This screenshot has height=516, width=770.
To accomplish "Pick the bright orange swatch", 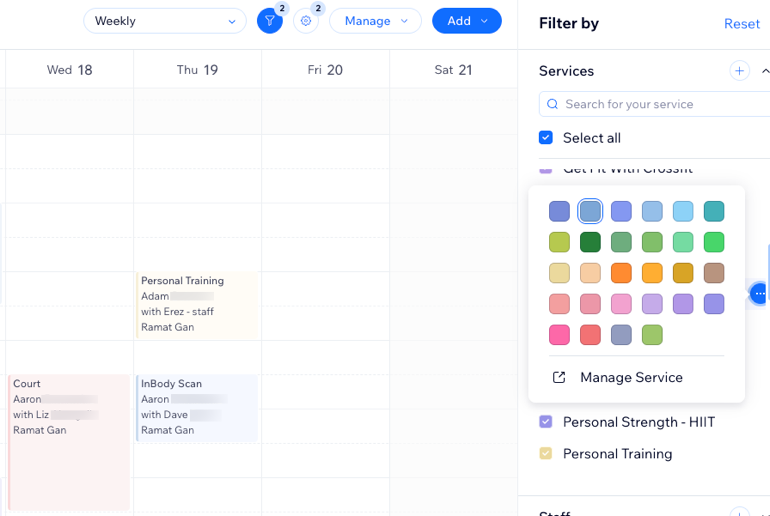I will coord(621,273).
